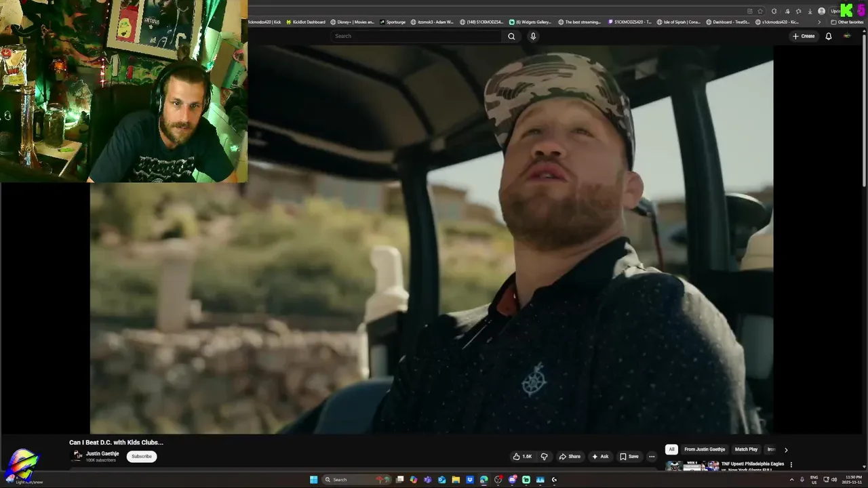The height and width of the screenshot is (488, 868).
Task: Open the TNF Upset Philadelphia Eagles video thumbnail
Action: [x=692, y=466]
